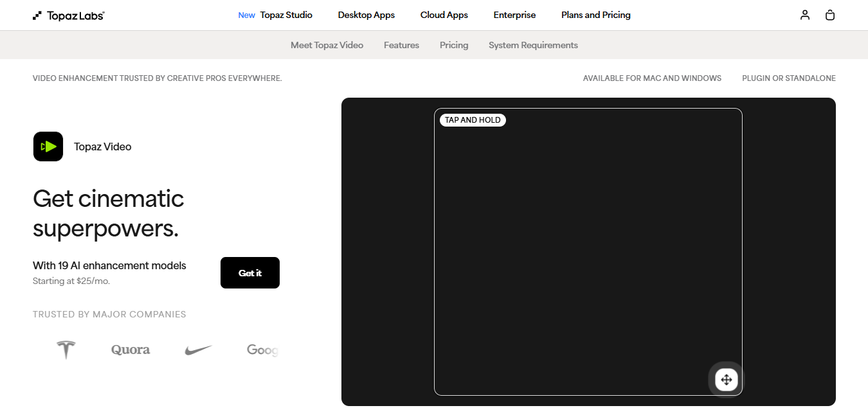
Task: Open the shopping bag cart icon
Action: point(830,15)
